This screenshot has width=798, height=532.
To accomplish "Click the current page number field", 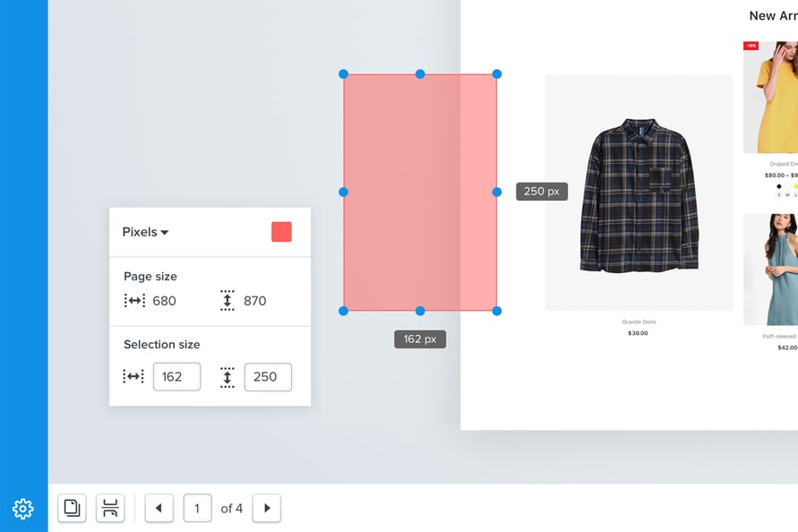I will pos(197,508).
